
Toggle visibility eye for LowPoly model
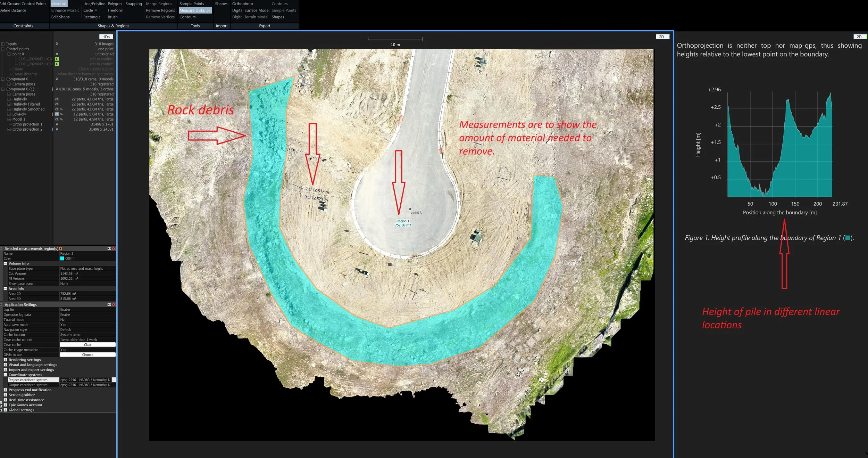pos(57,114)
